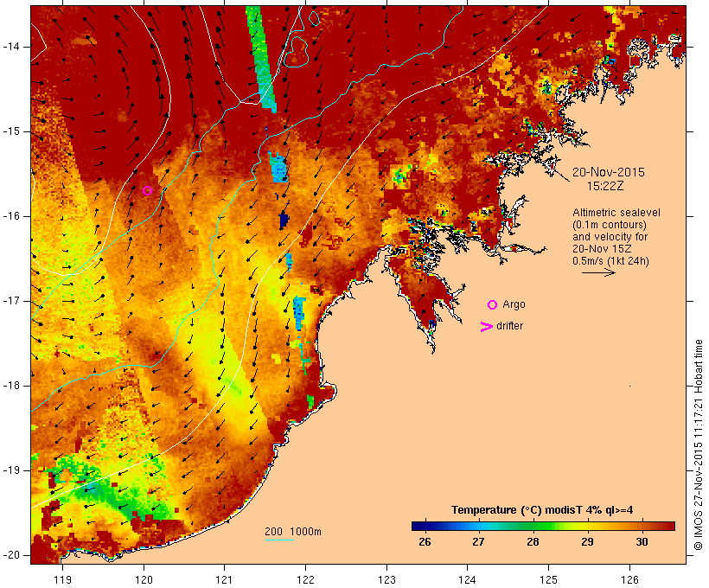Click the latitude label -18
The image size is (709, 588).
(11, 386)
